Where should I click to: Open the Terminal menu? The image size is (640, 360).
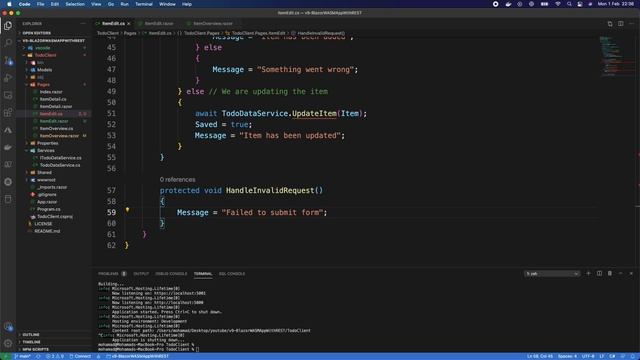point(144,4)
